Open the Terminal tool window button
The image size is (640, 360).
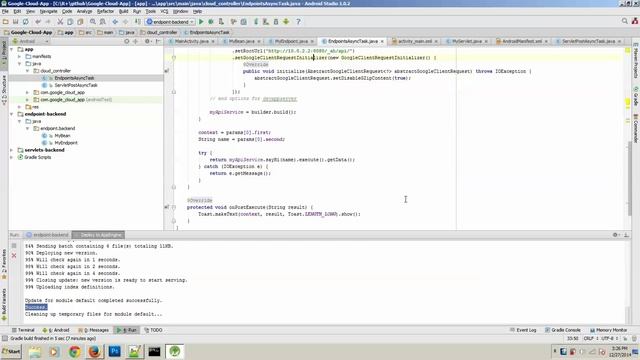23,330
